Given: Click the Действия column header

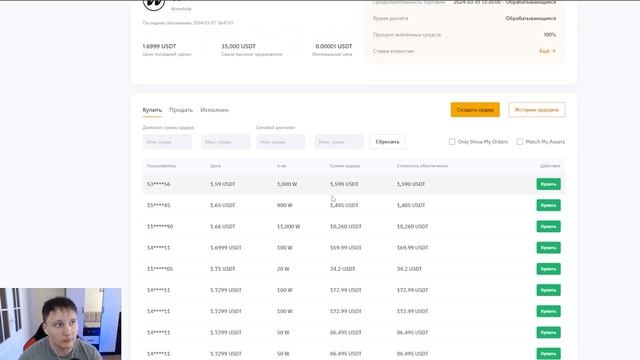Looking at the screenshot, I should click(550, 166).
